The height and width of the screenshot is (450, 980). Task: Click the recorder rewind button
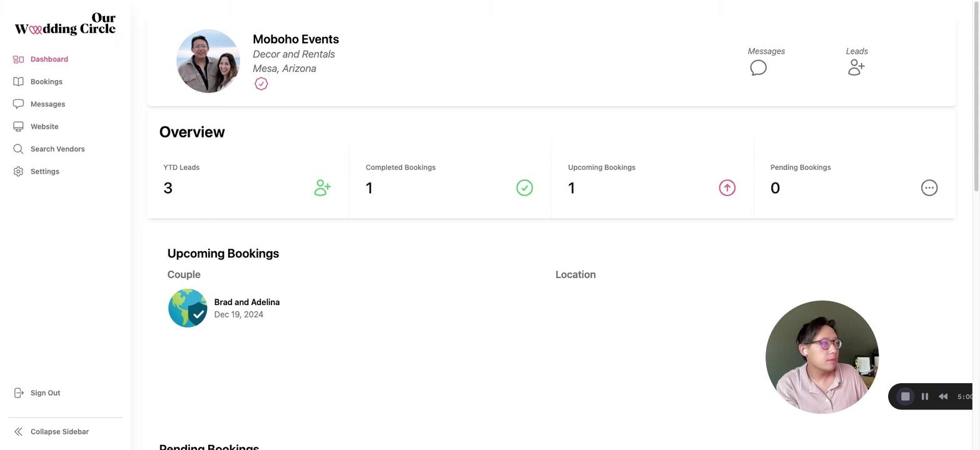pos(943,396)
